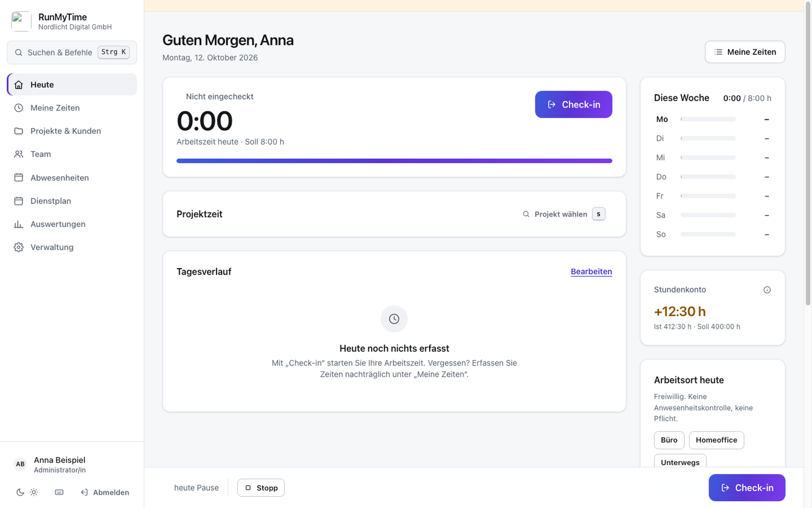
Task: Click the AB user avatar
Action: tap(20, 464)
